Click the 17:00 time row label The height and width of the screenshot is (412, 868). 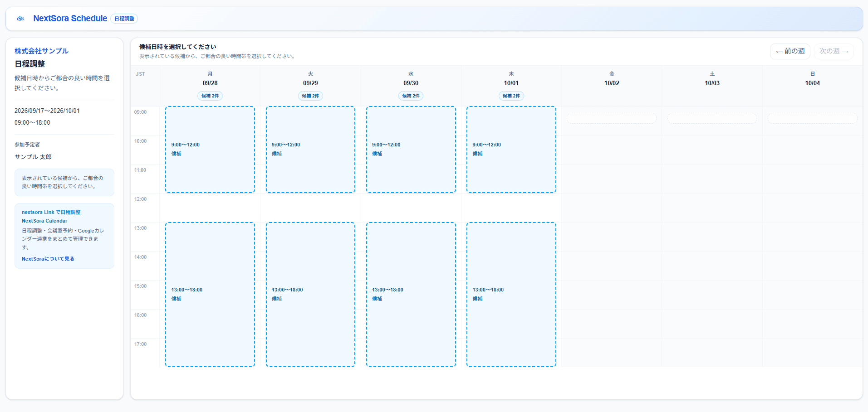click(141, 344)
